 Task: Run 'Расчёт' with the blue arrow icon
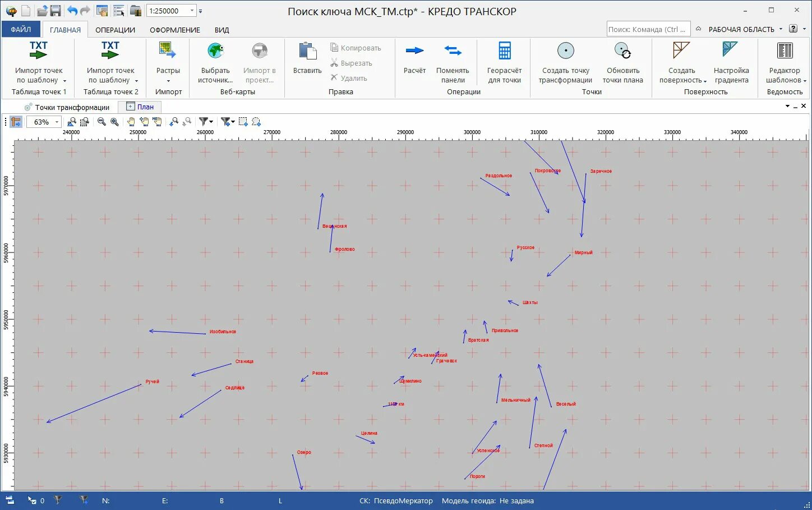pyautogui.click(x=414, y=50)
